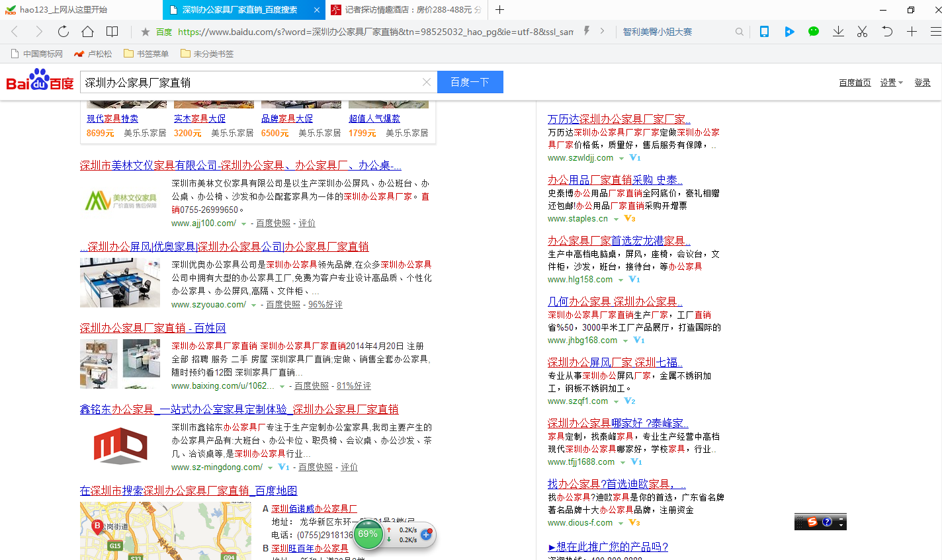Open the browser download manager
The image size is (942, 560).
837,31
